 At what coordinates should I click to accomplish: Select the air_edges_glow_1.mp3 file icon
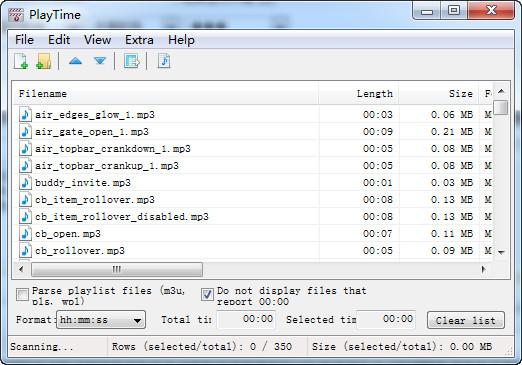click(x=25, y=114)
